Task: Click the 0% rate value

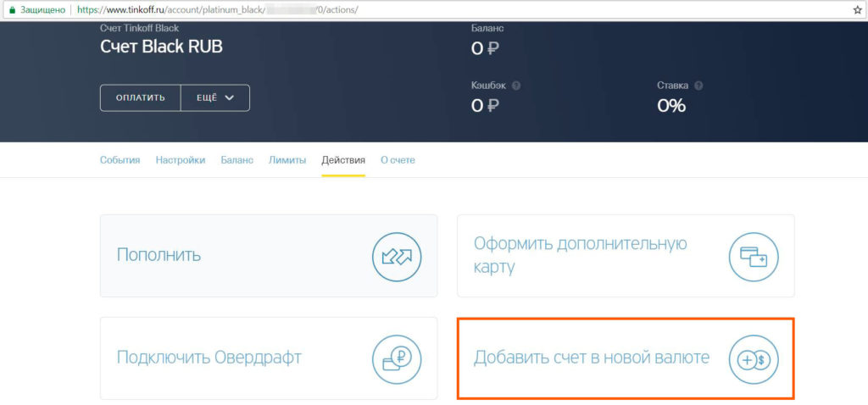Action: [671, 105]
